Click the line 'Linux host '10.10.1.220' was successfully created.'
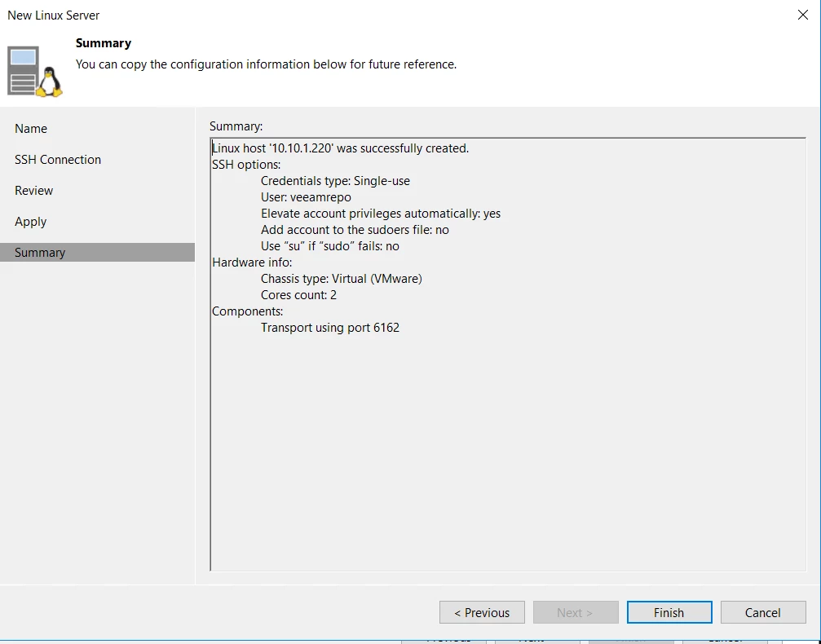Viewport: 821px width, 644px height. [340, 148]
